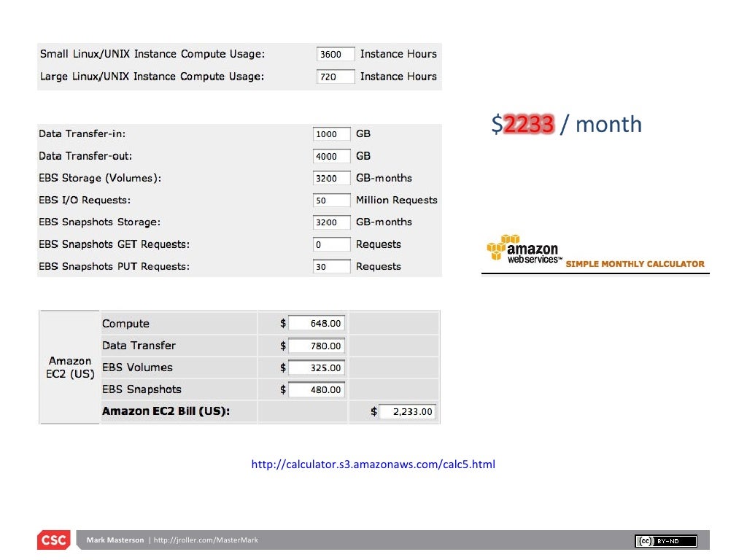This screenshot has width=747, height=560.
Task: Click the Amazon EC2 (US) row header
Action: point(70,367)
